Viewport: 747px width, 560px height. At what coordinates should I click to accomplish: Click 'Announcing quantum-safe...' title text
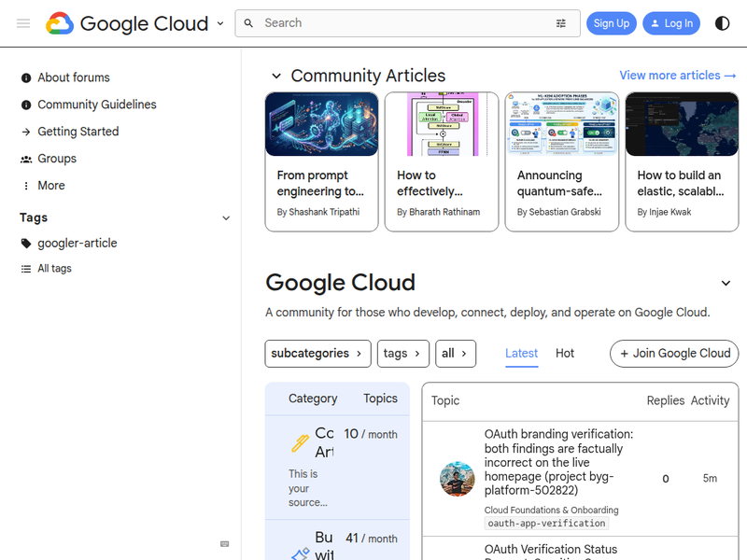click(559, 183)
